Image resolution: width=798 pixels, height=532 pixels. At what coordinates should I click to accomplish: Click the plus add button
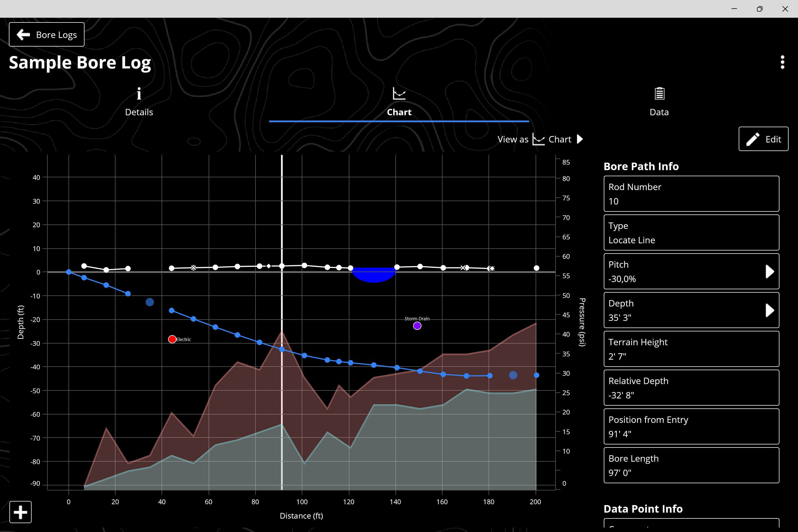pyautogui.click(x=20, y=512)
